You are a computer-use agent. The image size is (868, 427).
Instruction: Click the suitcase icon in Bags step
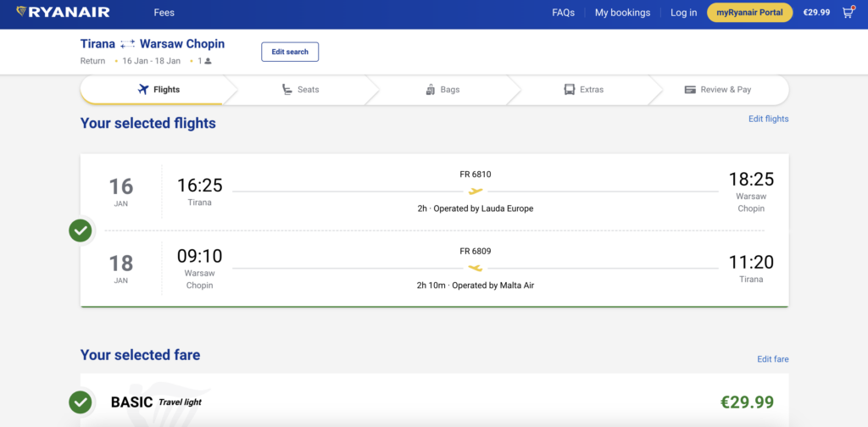(431, 90)
